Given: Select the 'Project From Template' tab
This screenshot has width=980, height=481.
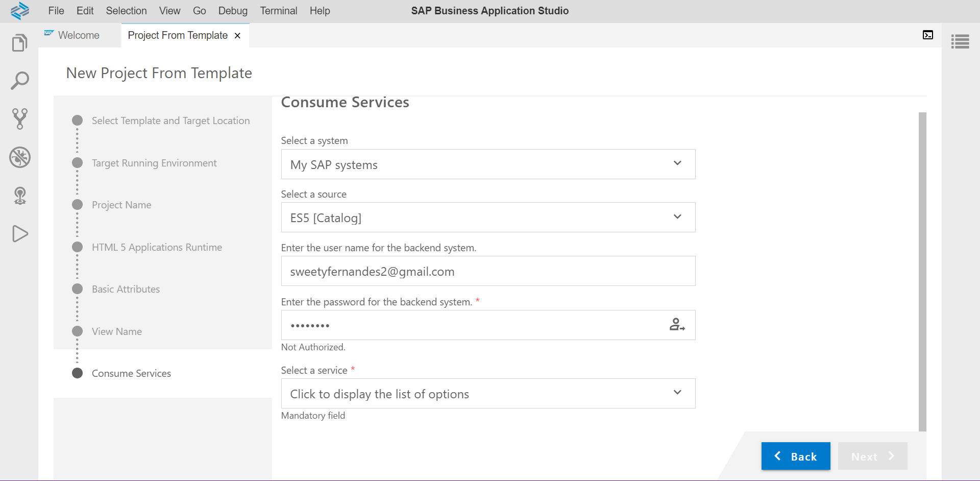Looking at the screenshot, I should tap(177, 35).
